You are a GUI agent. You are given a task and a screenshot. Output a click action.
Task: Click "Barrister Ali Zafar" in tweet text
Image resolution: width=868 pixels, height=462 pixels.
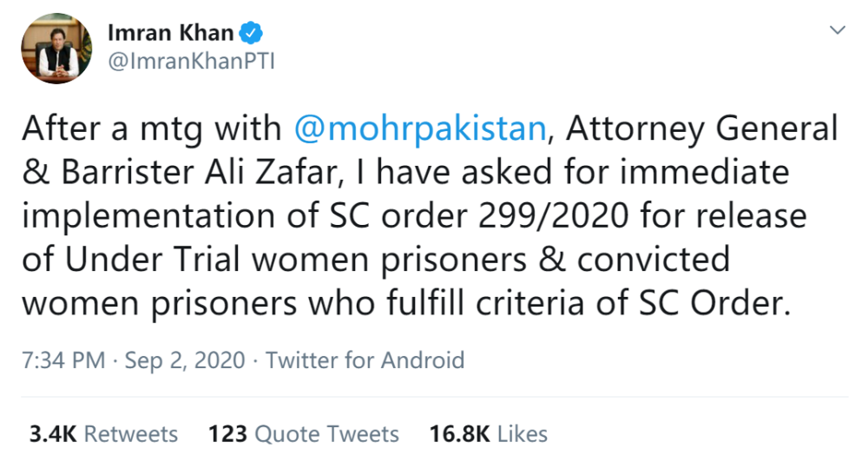point(186,174)
